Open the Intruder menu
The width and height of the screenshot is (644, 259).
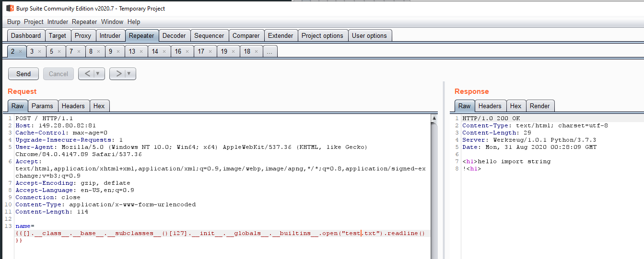coord(58,22)
